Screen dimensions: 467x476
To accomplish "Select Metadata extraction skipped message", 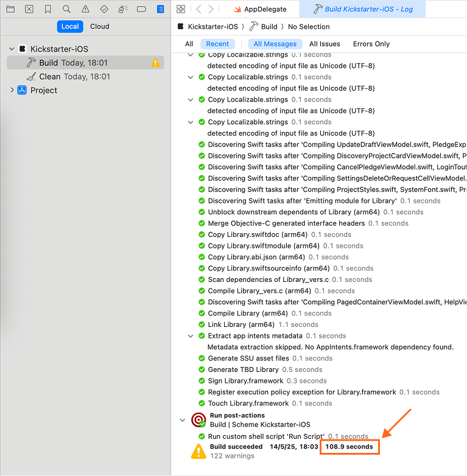I will point(331,347).
